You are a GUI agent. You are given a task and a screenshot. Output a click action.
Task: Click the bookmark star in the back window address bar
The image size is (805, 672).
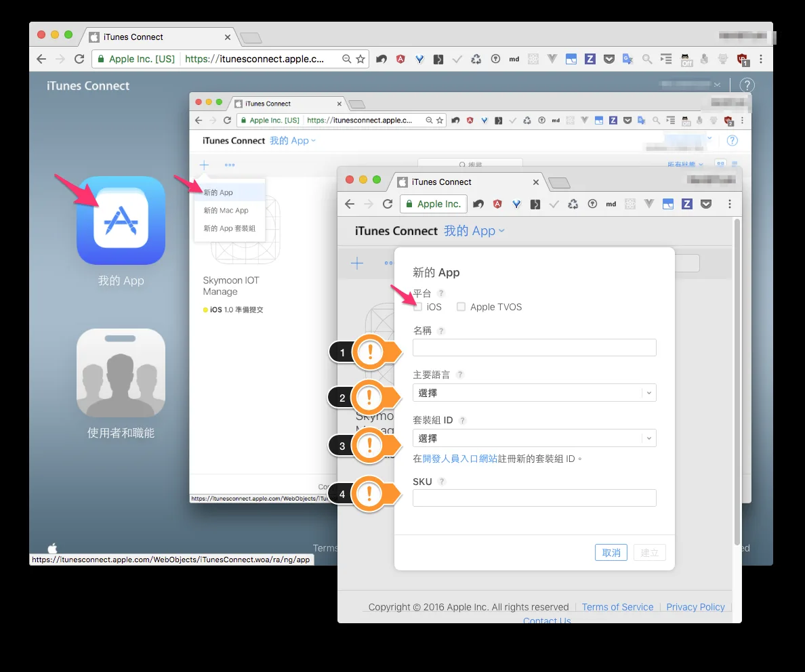pos(360,59)
